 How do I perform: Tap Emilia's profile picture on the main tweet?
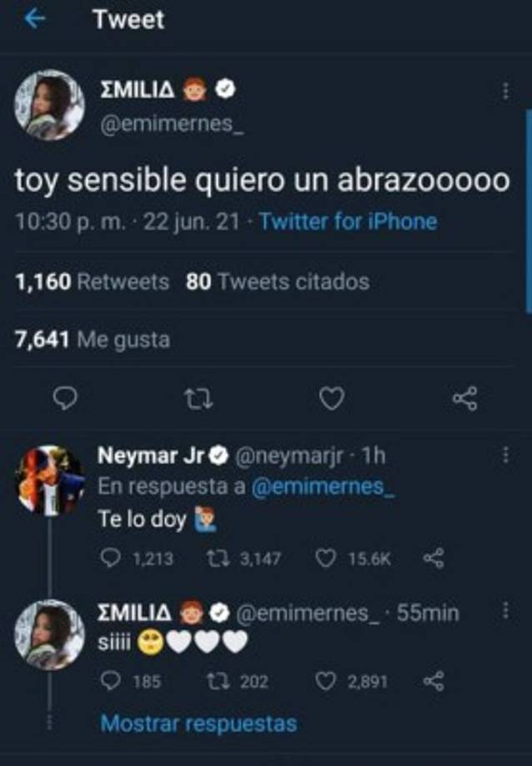coord(48,104)
